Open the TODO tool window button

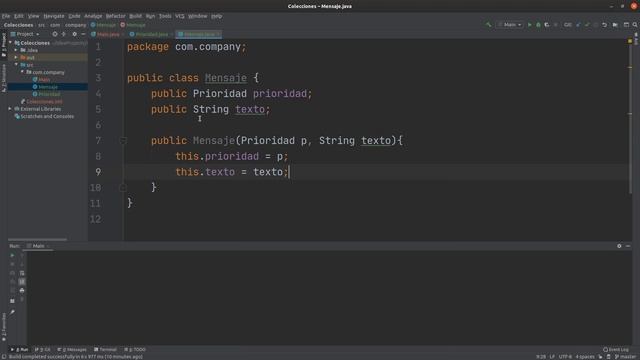(x=135, y=350)
